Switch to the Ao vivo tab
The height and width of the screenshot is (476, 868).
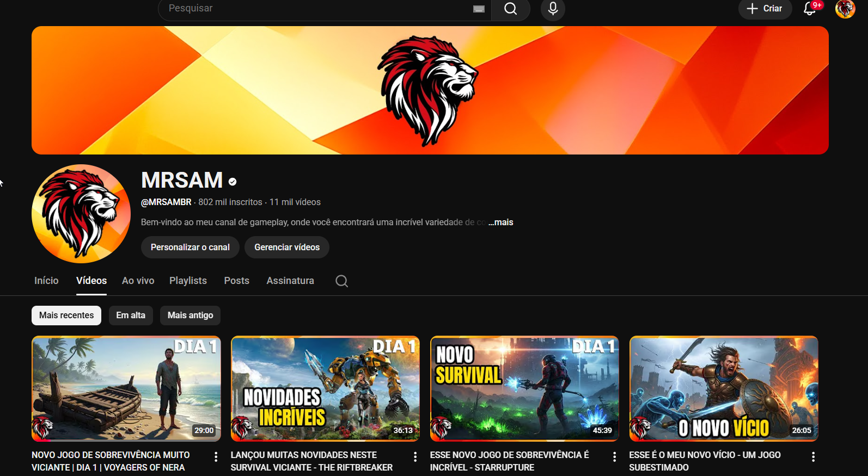click(x=138, y=281)
